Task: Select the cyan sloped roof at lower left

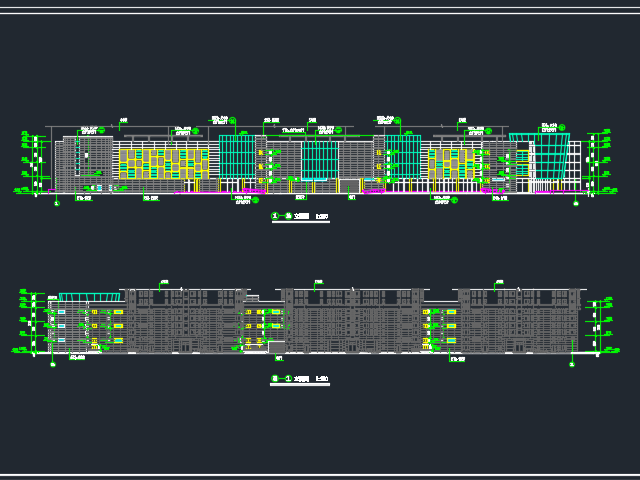Action: point(88,297)
